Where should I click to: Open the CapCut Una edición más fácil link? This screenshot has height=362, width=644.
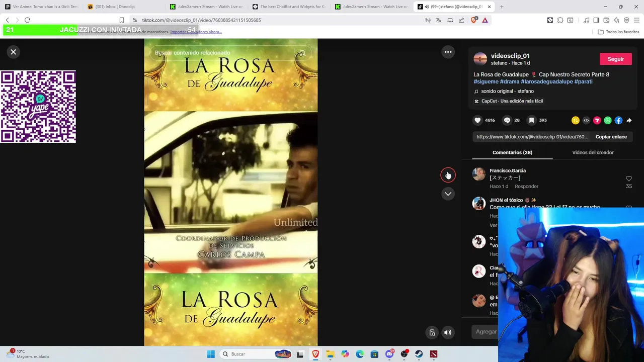point(508,101)
